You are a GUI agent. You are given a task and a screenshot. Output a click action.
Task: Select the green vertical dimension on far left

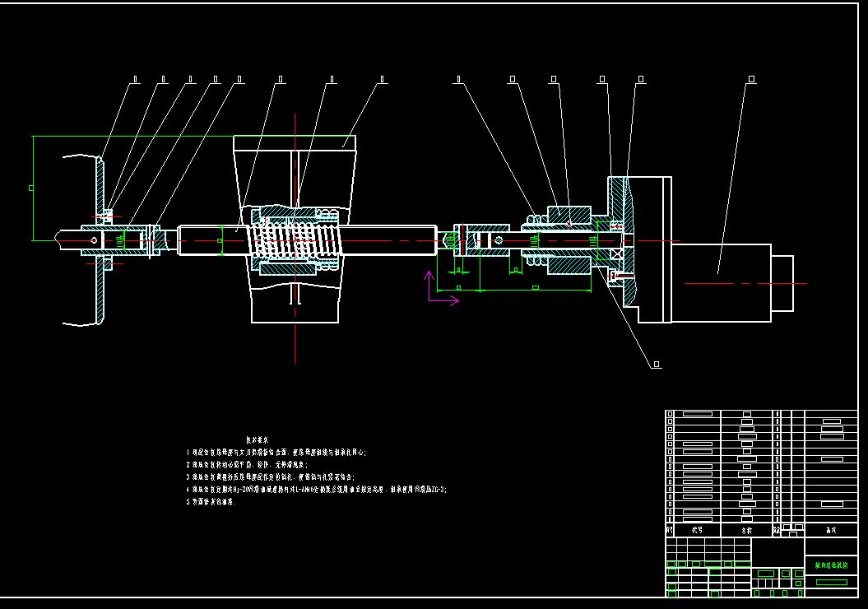coord(32,188)
